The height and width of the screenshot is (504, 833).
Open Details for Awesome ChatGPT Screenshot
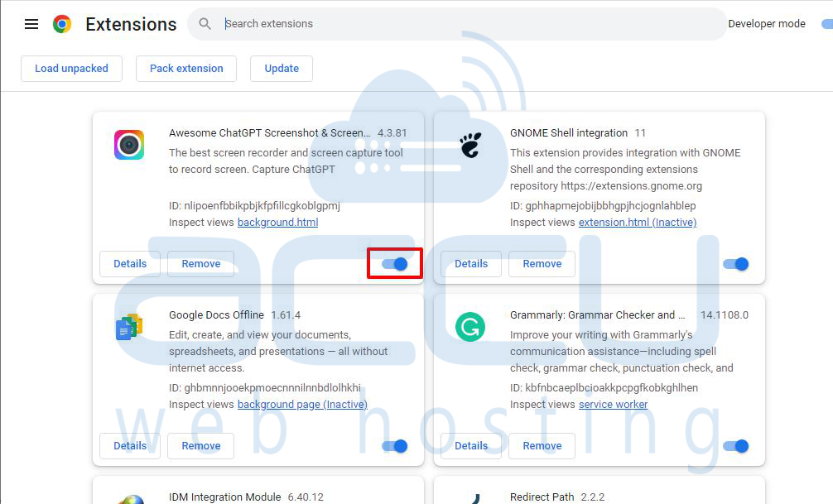130,264
